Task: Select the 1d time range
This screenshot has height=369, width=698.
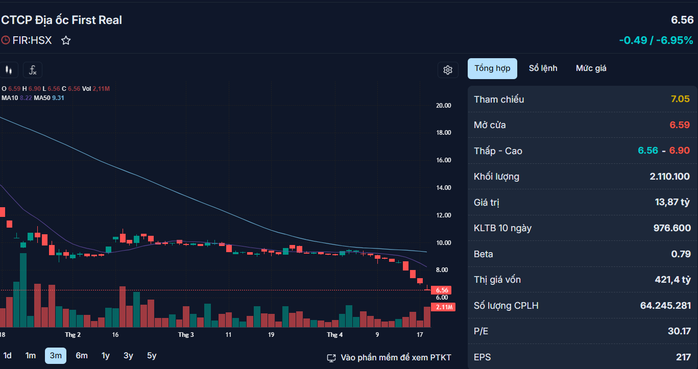Action: click(8, 356)
